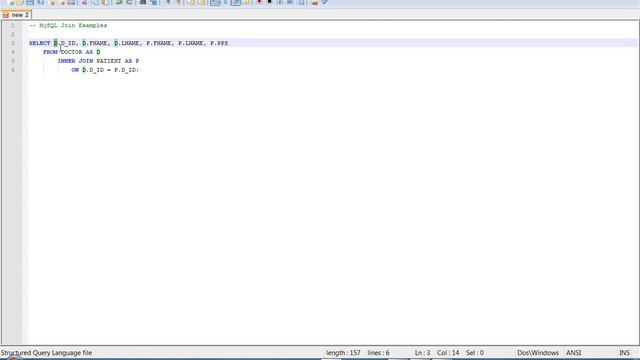Image resolution: width=640 pixels, height=360 pixels.
Task: Click 'Sel : 0' in status bar
Action: point(475,353)
